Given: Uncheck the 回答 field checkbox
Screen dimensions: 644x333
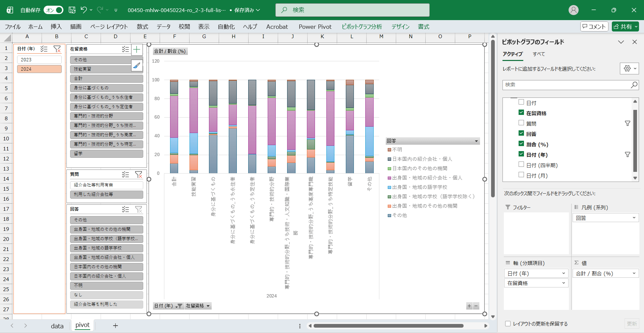Looking at the screenshot, I should (x=521, y=133).
